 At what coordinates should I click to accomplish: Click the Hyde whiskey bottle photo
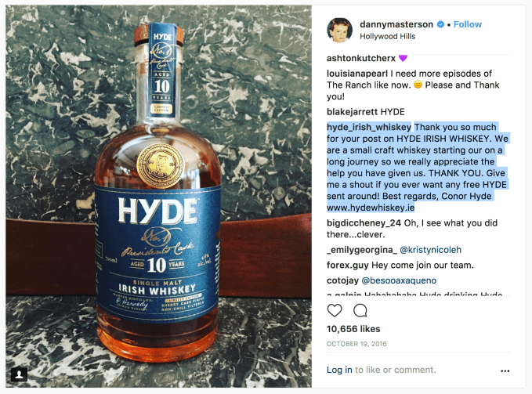click(158, 196)
